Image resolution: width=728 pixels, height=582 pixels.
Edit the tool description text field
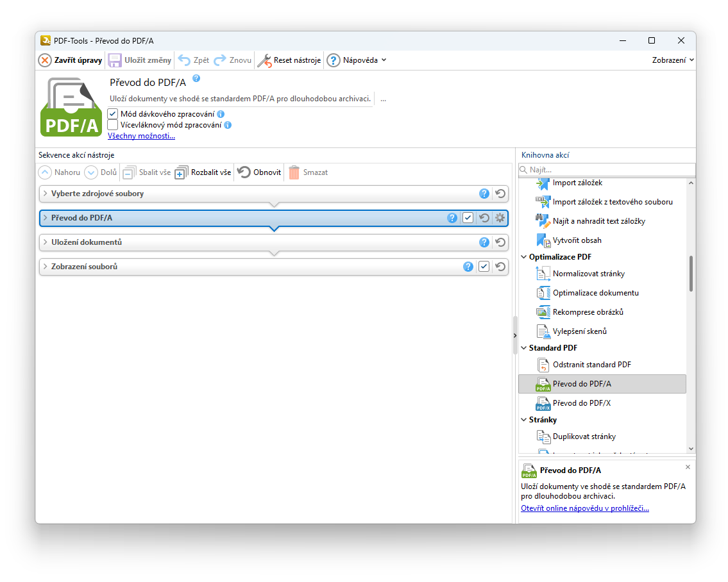click(x=241, y=99)
